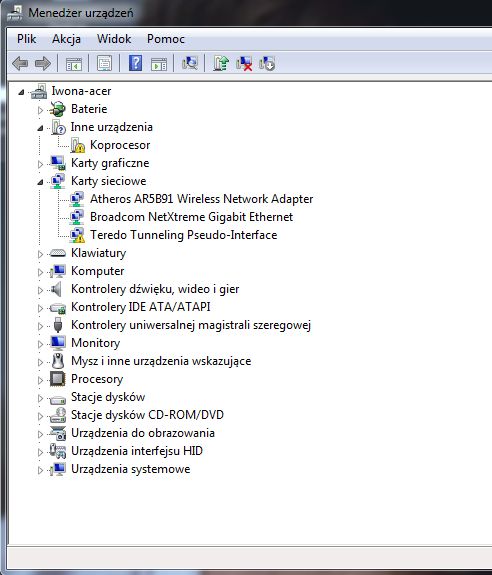
Task: Click the Scan for hardware changes icon
Action: (x=190, y=63)
